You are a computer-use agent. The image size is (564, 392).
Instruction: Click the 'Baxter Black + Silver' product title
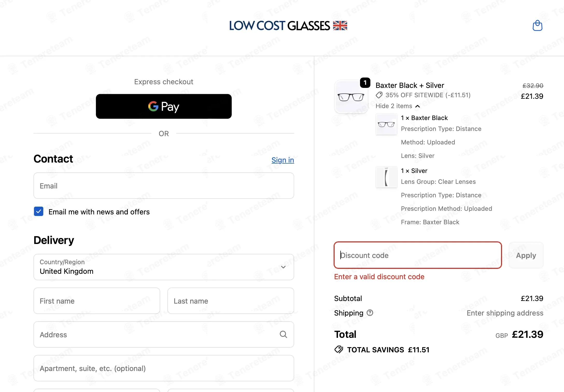410,85
